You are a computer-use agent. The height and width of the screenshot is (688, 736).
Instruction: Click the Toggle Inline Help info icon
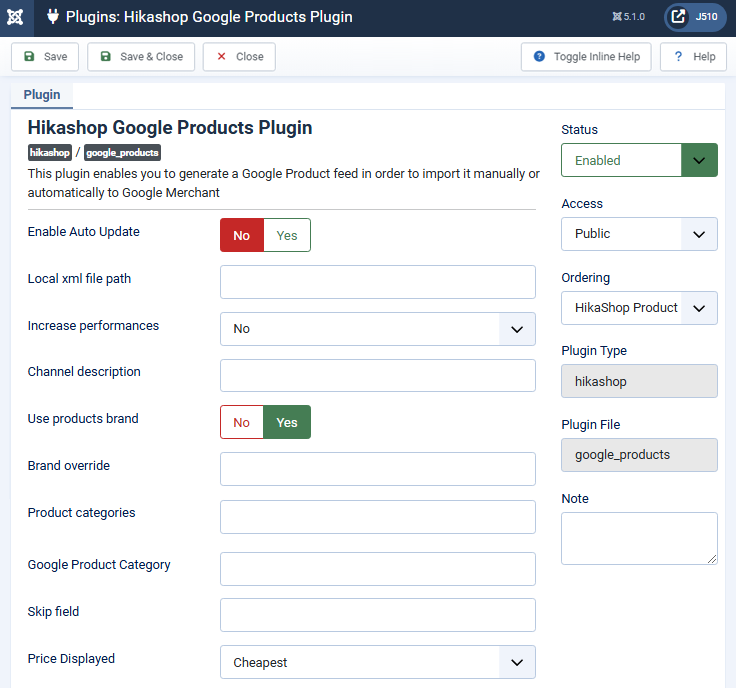click(539, 56)
